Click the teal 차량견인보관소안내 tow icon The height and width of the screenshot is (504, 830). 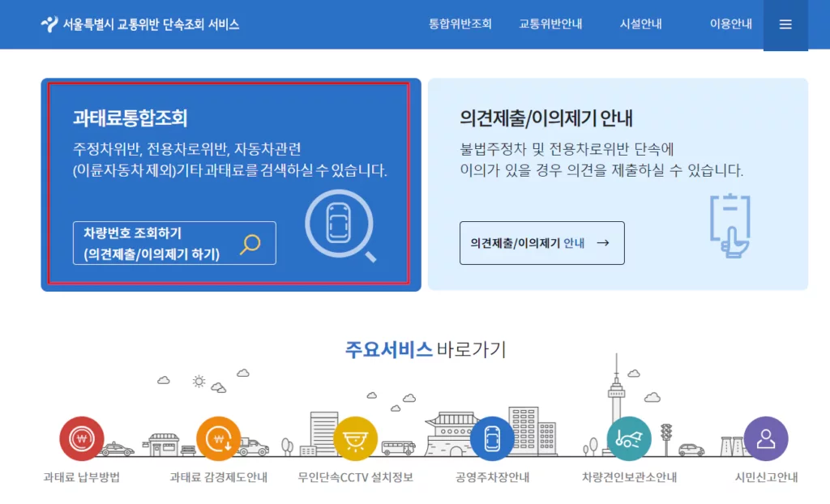pyautogui.click(x=629, y=438)
